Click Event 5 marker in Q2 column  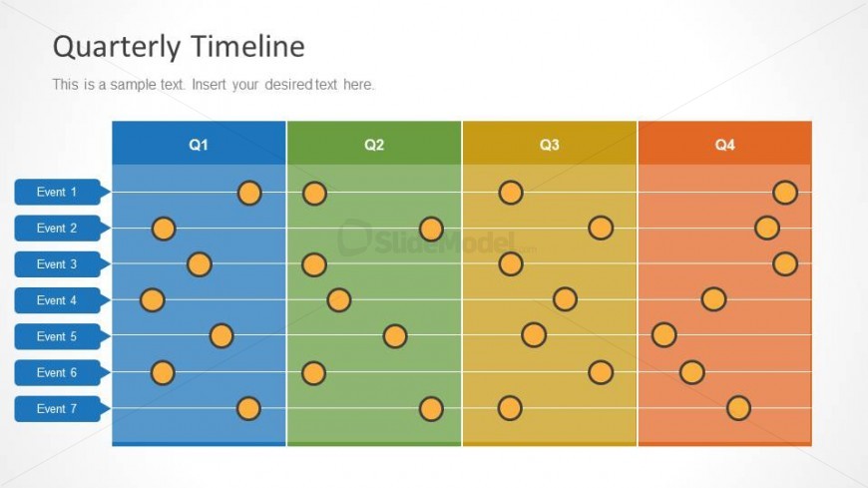click(x=395, y=336)
